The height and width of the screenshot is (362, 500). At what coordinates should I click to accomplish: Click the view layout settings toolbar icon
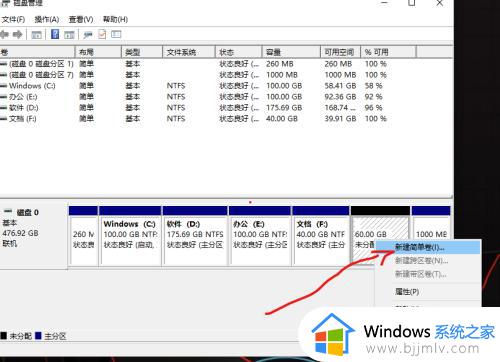(116, 34)
